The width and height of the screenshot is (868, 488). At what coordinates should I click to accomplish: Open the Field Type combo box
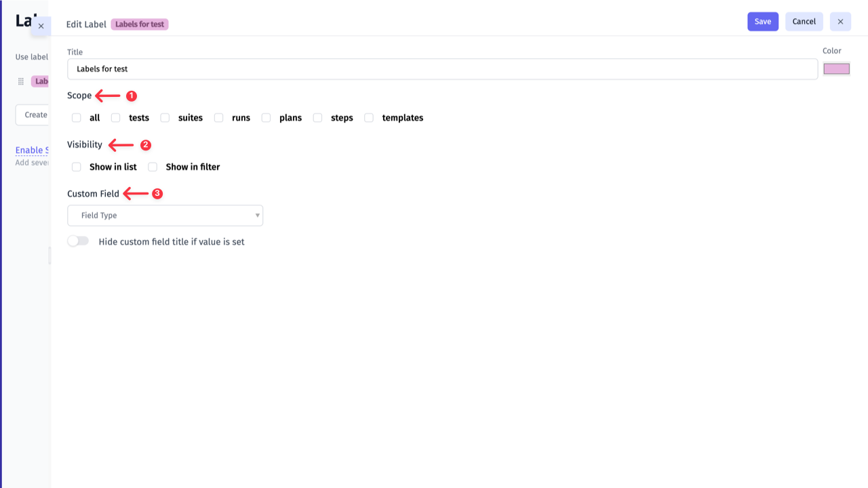[x=165, y=216]
